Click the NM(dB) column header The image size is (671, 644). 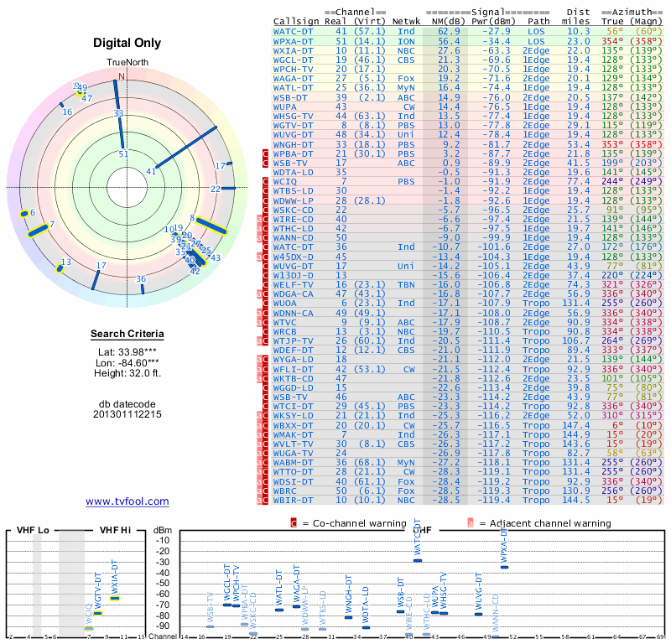tap(447, 22)
